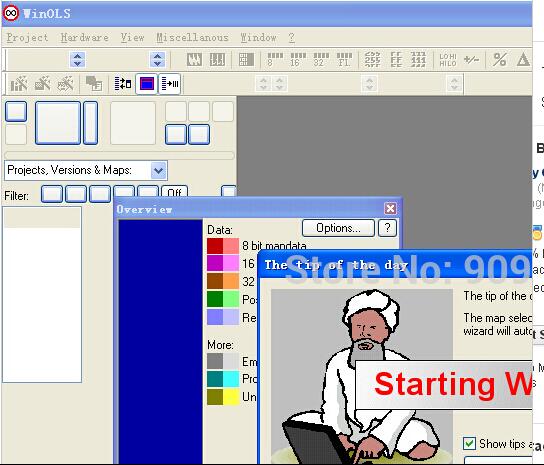Close the Overview window
This screenshot has height=465, width=544.
(x=390, y=209)
